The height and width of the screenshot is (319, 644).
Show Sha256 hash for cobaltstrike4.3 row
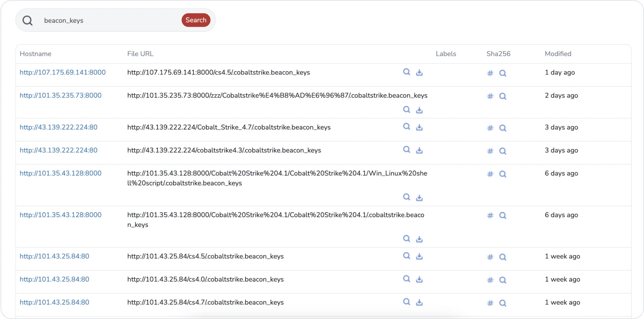tap(490, 151)
